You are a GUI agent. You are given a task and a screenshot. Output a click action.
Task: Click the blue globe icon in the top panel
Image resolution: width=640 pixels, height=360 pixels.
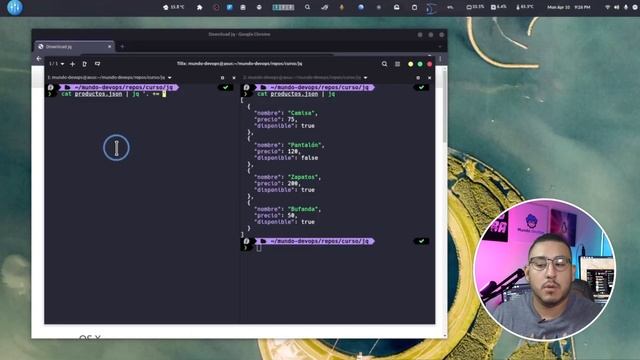[x=361, y=7]
